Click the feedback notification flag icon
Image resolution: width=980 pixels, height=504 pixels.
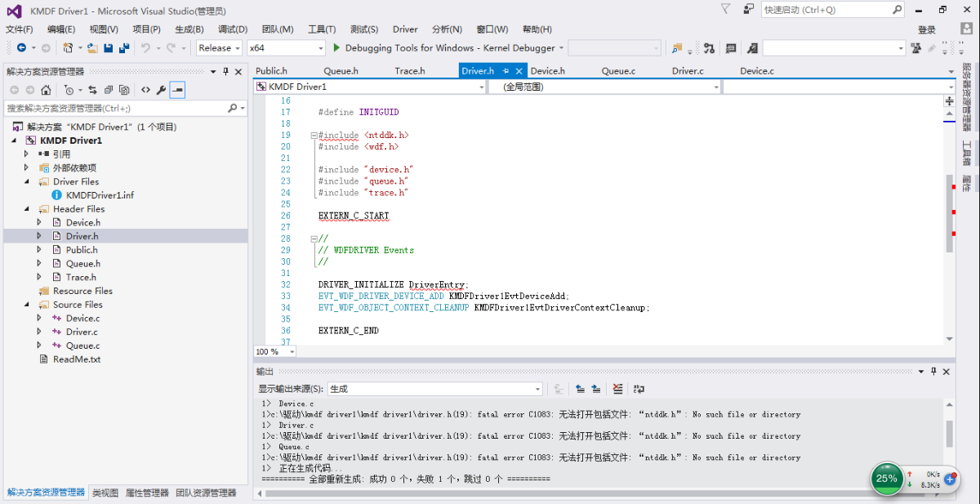tap(726, 9)
